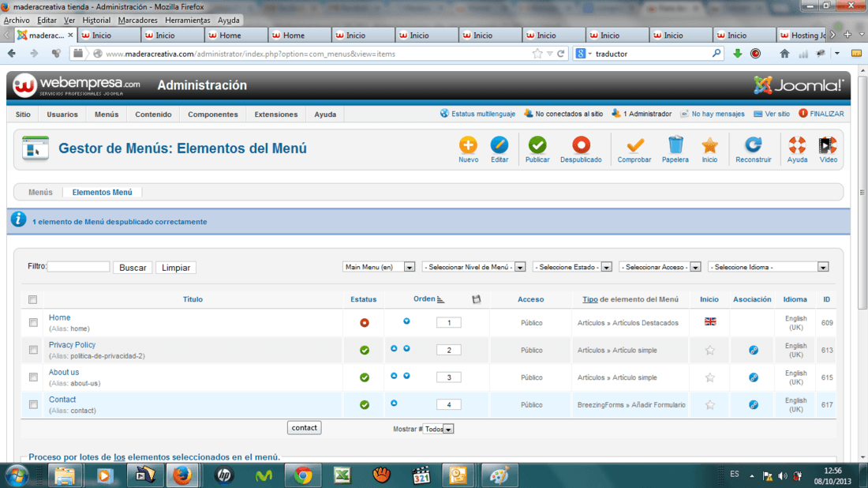Click Firefox reload page icon
The width and height of the screenshot is (868, 488).
pos(561,54)
